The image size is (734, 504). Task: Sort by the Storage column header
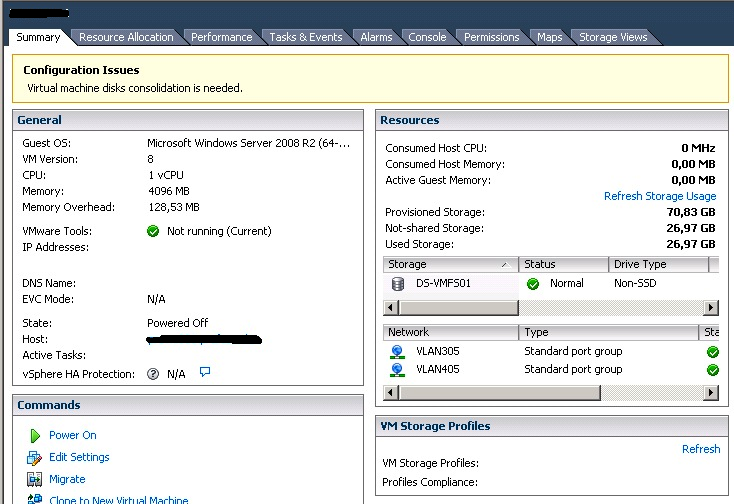click(450, 264)
